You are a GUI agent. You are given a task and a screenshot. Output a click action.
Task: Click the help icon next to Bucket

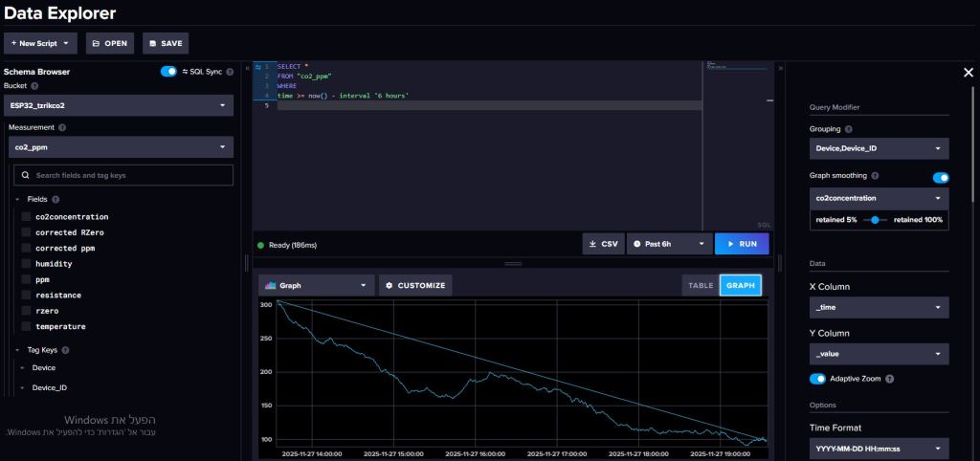point(36,85)
